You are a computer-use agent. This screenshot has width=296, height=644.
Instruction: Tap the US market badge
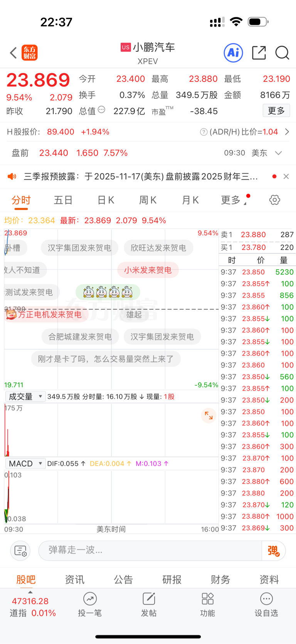126,47
